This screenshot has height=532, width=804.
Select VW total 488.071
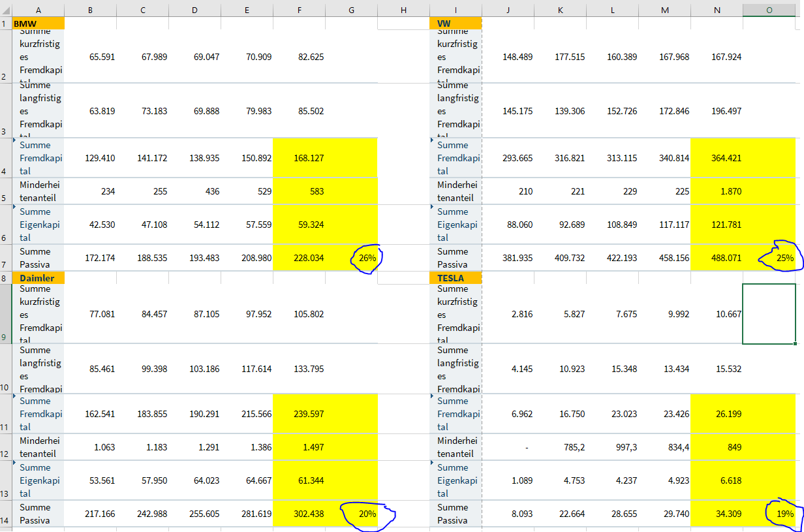click(717, 258)
